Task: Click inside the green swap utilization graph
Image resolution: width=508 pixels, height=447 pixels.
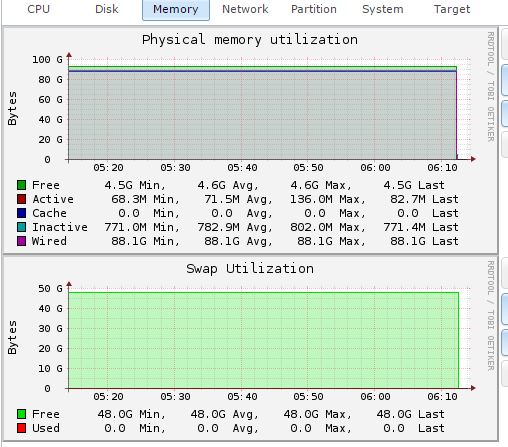Action: point(263,340)
